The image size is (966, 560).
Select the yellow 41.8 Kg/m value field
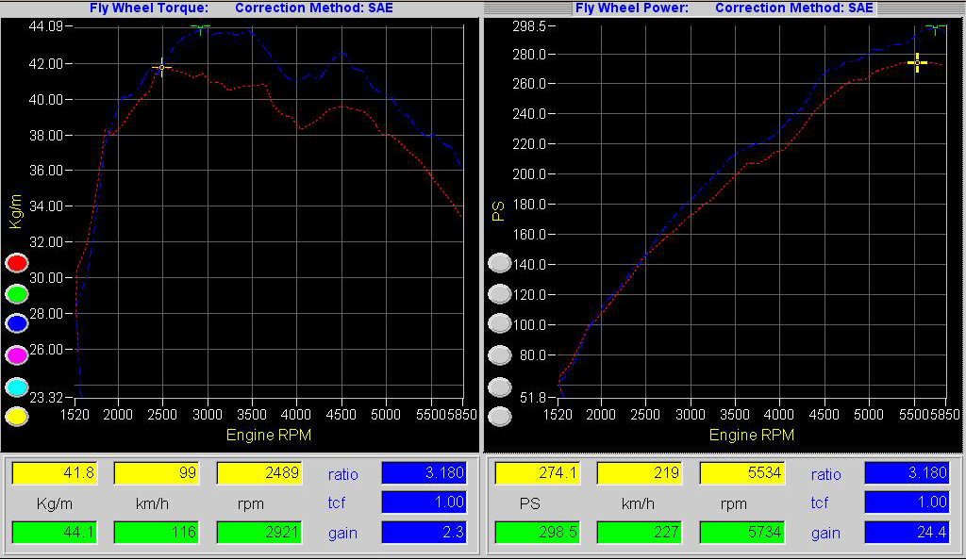tap(54, 473)
